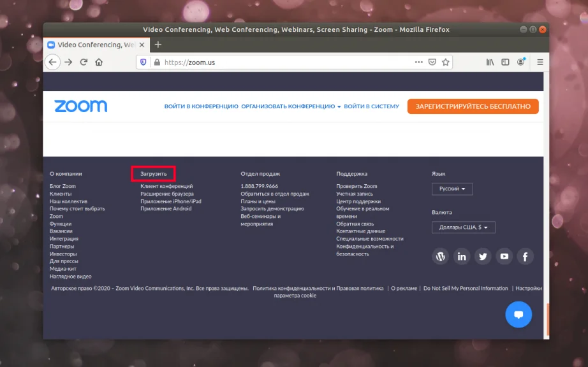Image resolution: width=588 pixels, height=367 pixels.
Task: Open a new tab with plus button
Action: [x=158, y=45]
